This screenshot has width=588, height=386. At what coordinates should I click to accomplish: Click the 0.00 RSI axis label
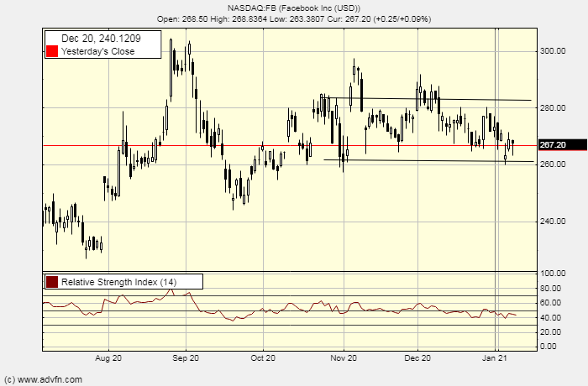(x=549, y=346)
